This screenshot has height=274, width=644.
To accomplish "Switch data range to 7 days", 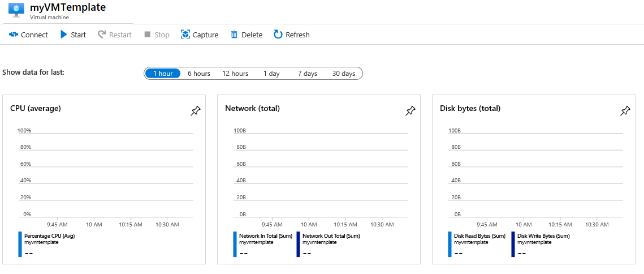I will [308, 74].
